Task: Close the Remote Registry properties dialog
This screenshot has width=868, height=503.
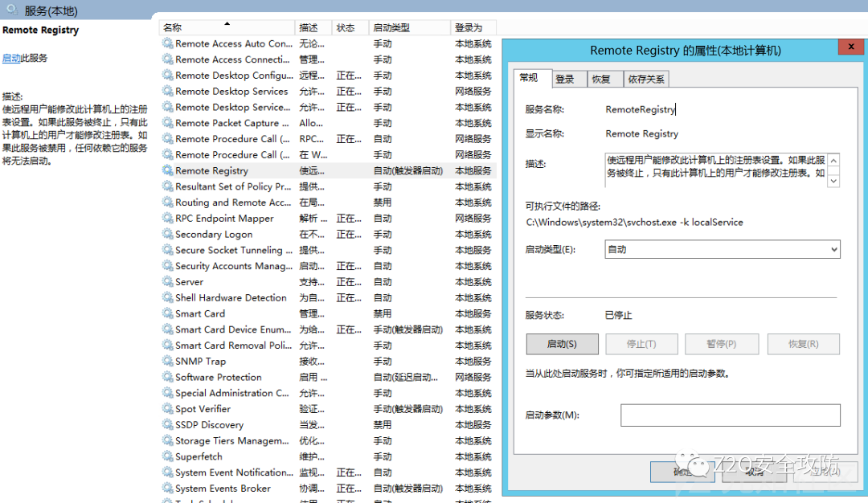Action: [x=851, y=47]
